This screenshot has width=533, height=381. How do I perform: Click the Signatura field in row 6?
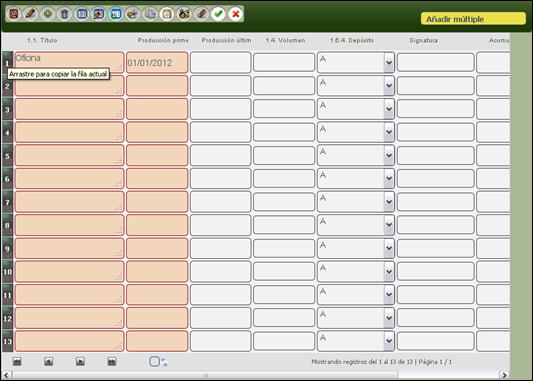point(435,178)
